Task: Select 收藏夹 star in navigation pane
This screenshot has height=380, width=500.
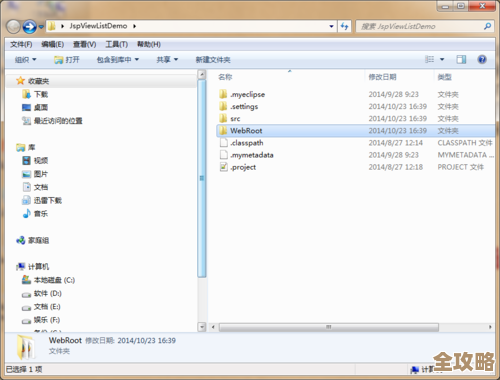Action: point(20,81)
